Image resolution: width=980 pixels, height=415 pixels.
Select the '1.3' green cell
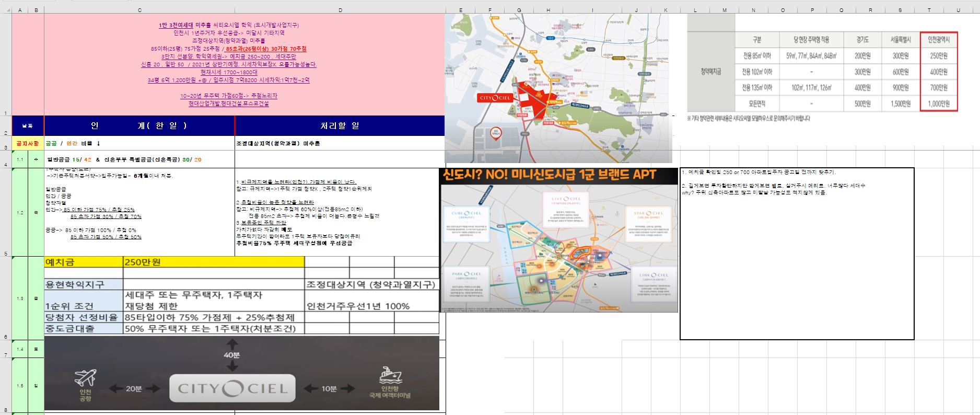(x=20, y=298)
